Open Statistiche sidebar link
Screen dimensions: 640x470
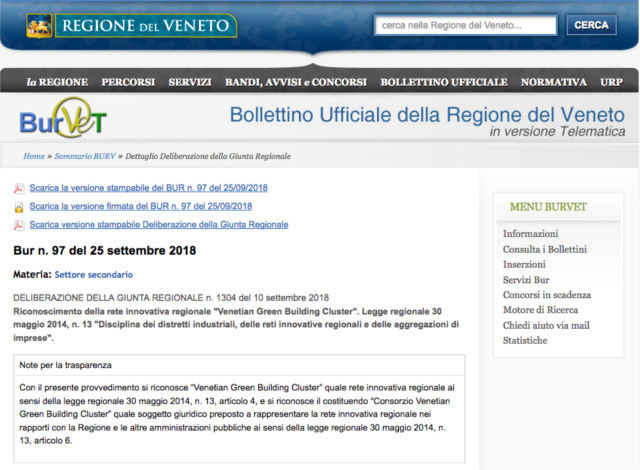point(525,341)
